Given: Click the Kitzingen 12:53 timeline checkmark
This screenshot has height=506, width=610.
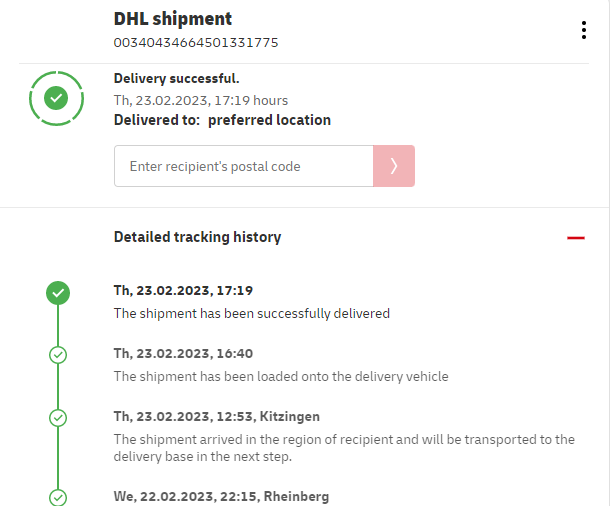Looking at the screenshot, I should click(x=58, y=417).
